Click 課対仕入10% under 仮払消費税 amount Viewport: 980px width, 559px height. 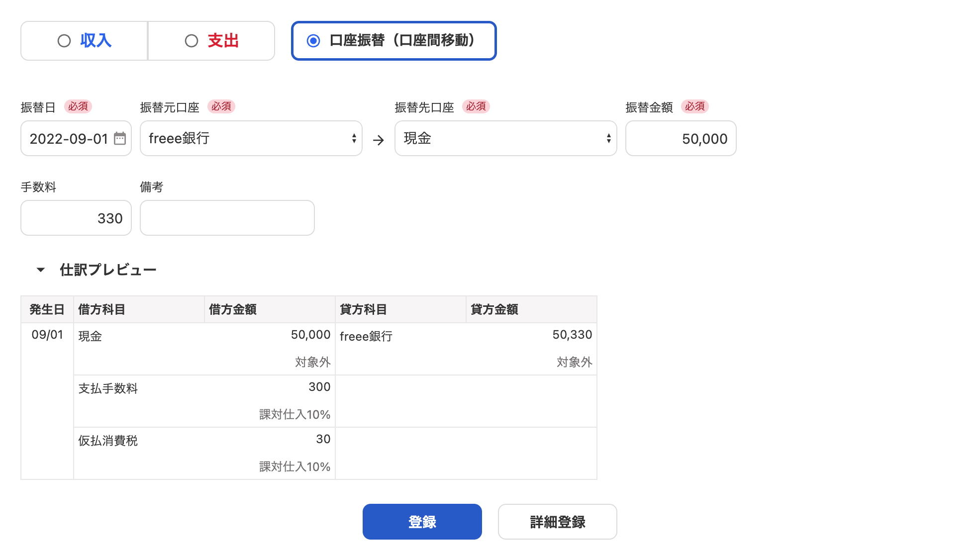tap(294, 466)
